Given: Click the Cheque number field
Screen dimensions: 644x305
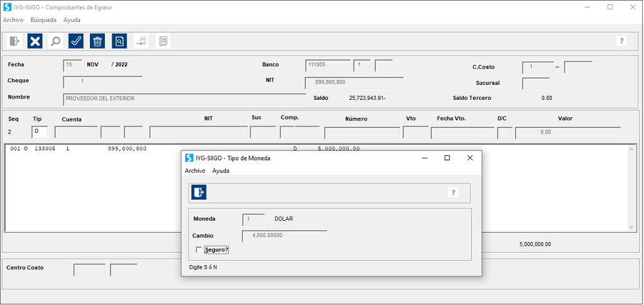Looking at the screenshot, I should click(x=103, y=82).
